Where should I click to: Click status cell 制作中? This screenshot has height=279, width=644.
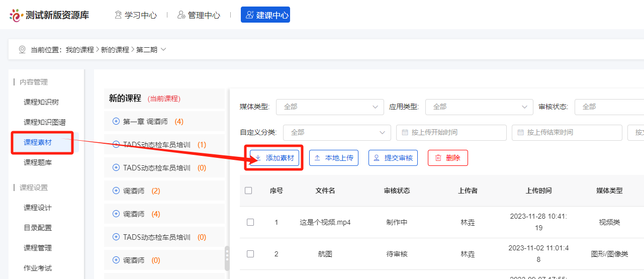pos(397,222)
